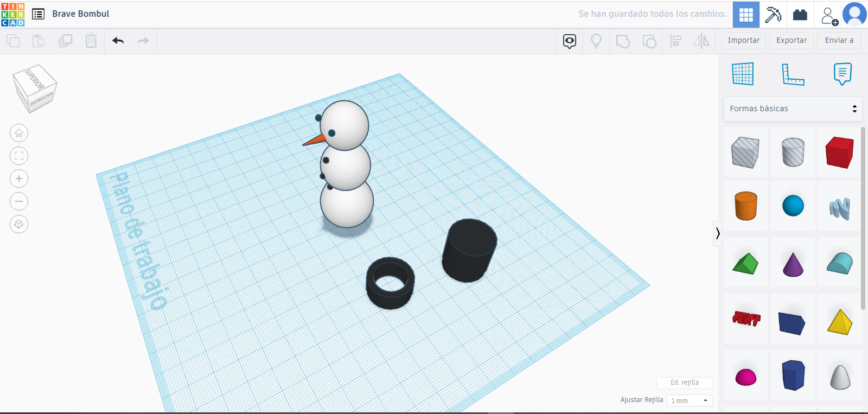Click the Align tool icon
This screenshot has width=868, height=414.
click(x=676, y=41)
